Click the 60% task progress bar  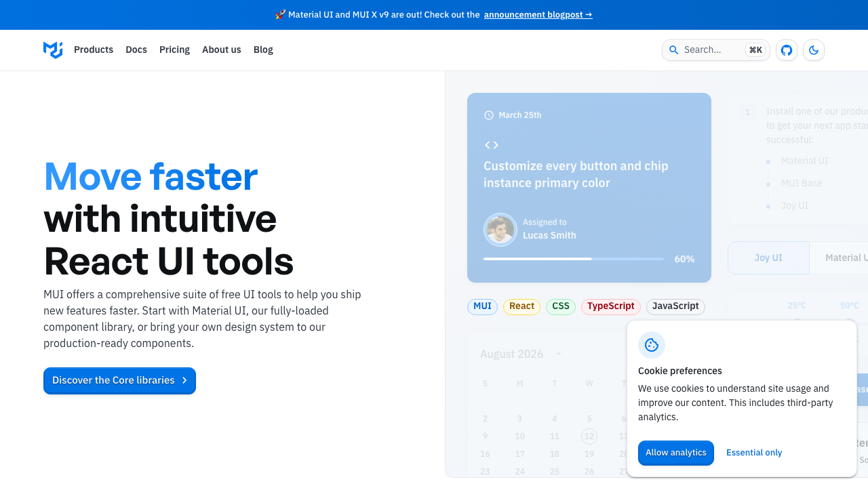pos(574,259)
